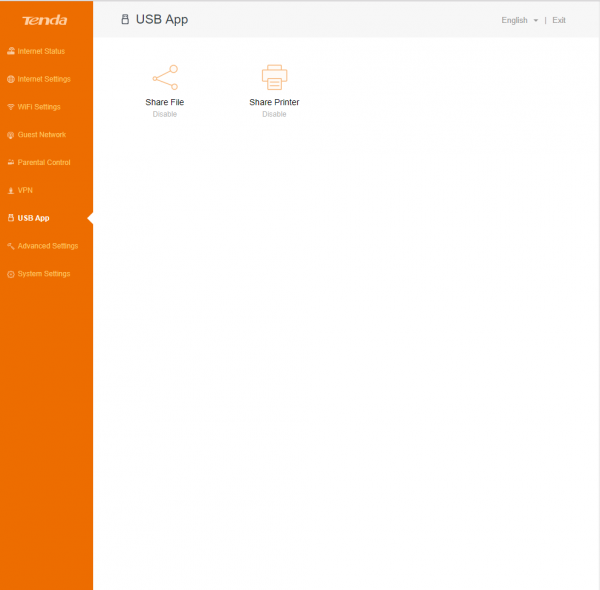Click the Internet Status sidebar icon
This screenshot has width=600, height=590.
click(x=11, y=51)
